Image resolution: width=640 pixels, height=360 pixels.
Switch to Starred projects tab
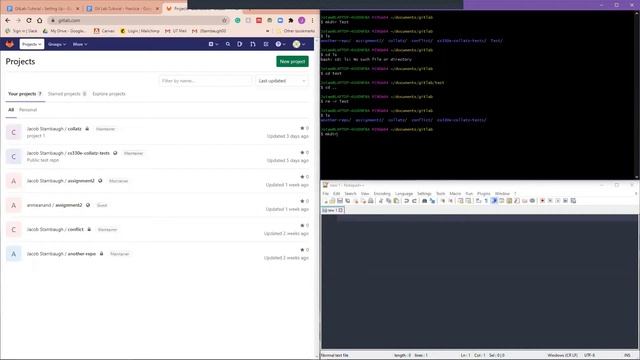point(67,94)
